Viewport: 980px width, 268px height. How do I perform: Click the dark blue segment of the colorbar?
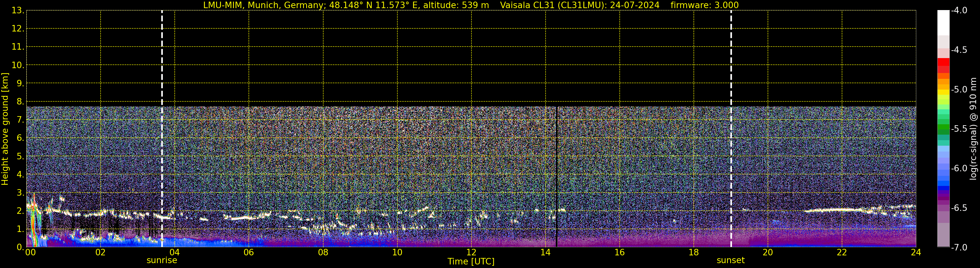tap(944, 188)
